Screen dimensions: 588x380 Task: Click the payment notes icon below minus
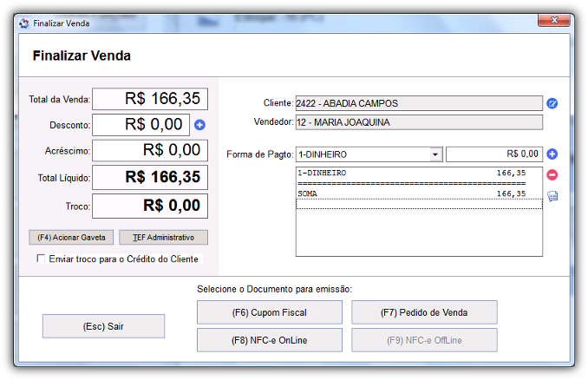click(x=552, y=196)
